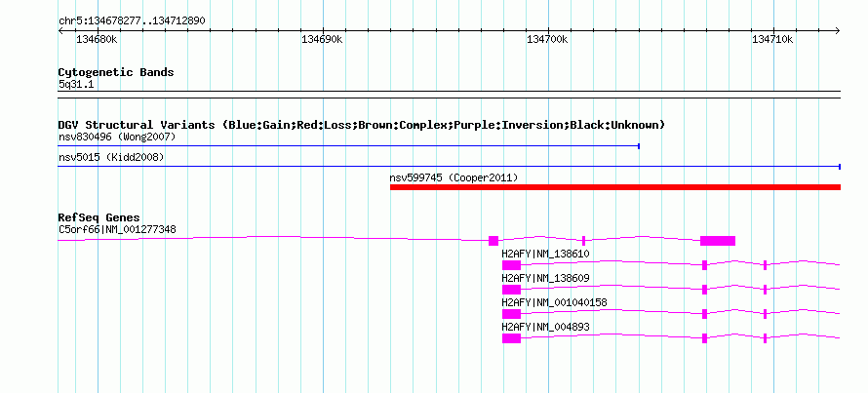Click the left arrow of the coordinate ruler
Screen dimensions: 868x393
60,31
